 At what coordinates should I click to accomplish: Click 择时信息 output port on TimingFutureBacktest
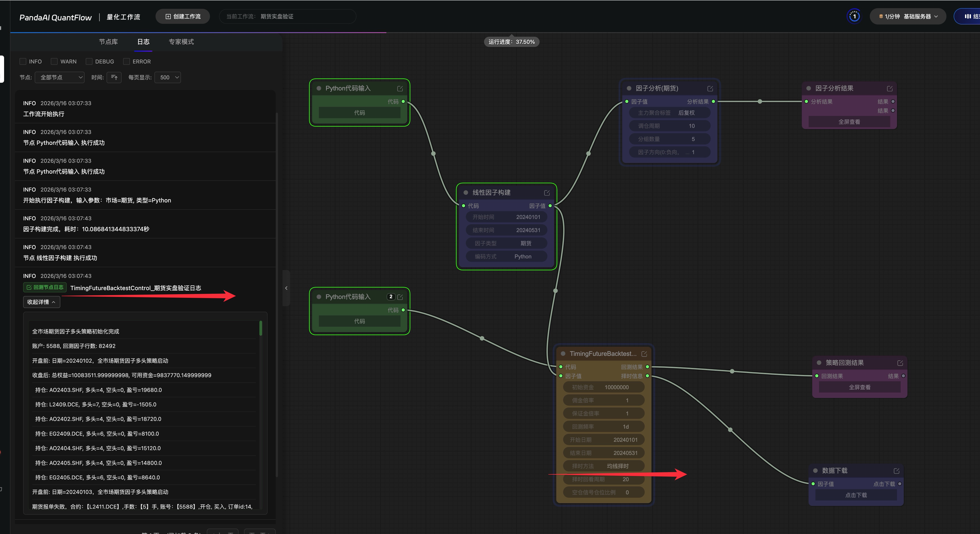click(648, 376)
